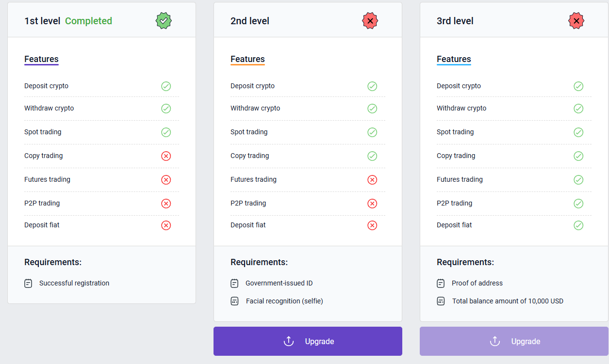Click the red unverified badge on 2nd level
This screenshot has width=609, height=364.
click(370, 21)
